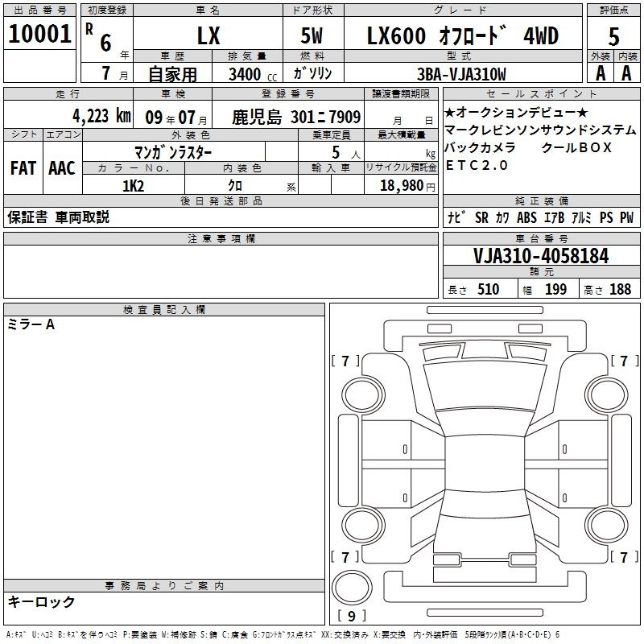Click the ミラーA inspector note
The width and height of the screenshot is (644, 644).
click(31, 324)
